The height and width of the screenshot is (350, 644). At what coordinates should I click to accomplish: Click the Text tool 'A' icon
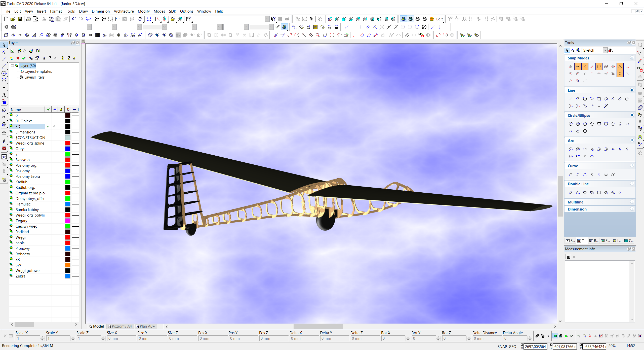(x=4, y=95)
